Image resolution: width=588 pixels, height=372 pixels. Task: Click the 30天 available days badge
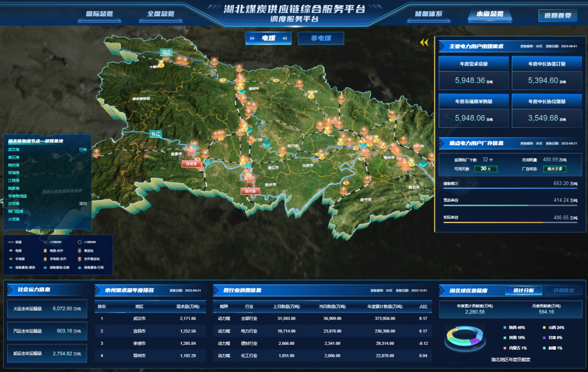coord(486,169)
